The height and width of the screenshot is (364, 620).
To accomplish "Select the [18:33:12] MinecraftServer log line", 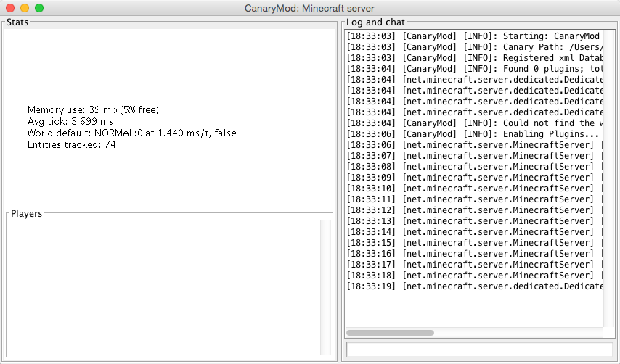I will pos(475,210).
